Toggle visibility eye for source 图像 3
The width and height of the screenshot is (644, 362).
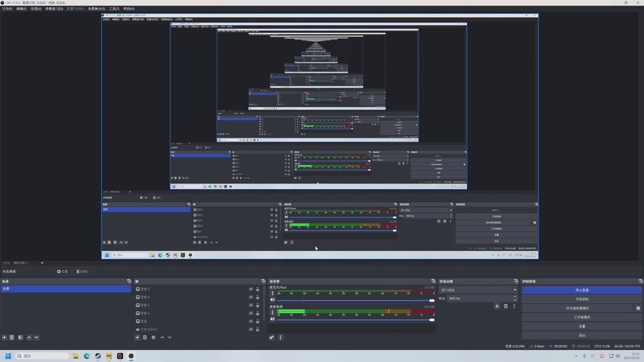pyautogui.click(x=251, y=305)
